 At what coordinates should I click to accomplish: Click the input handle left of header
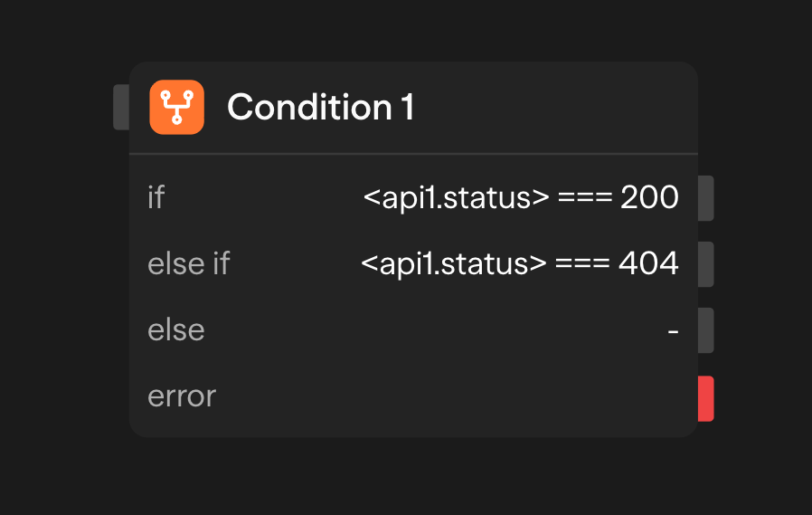(121, 107)
